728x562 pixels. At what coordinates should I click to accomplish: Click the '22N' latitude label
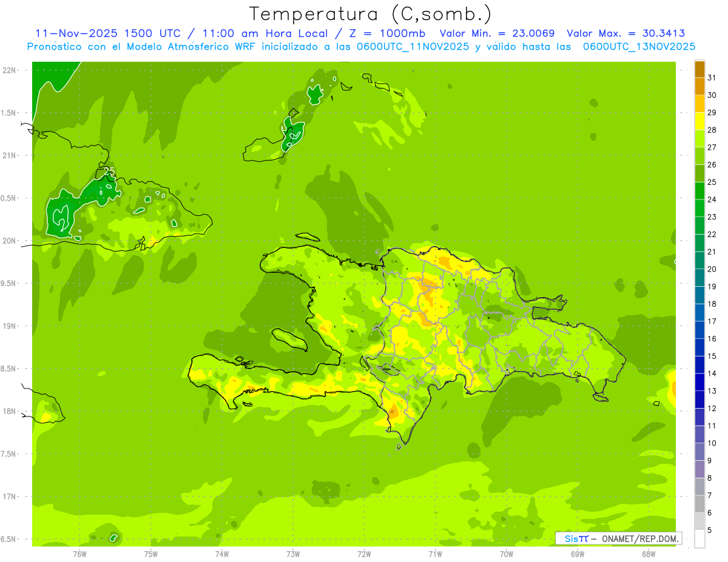tap(10, 70)
